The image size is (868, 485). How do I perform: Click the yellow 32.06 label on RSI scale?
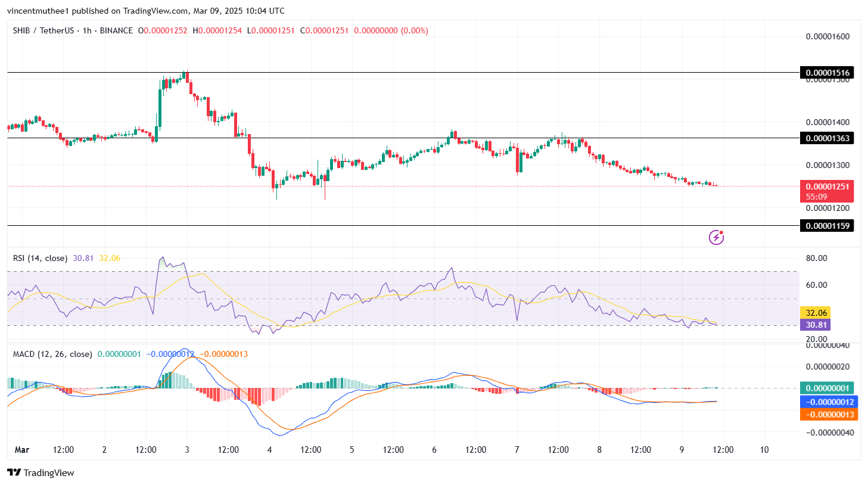[816, 313]
